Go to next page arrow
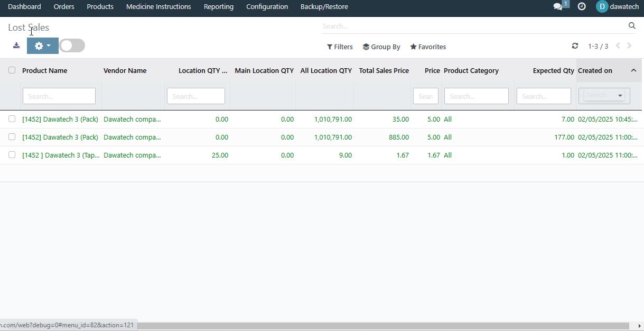This screenshot has width=644, height=331. pos(629,46)
